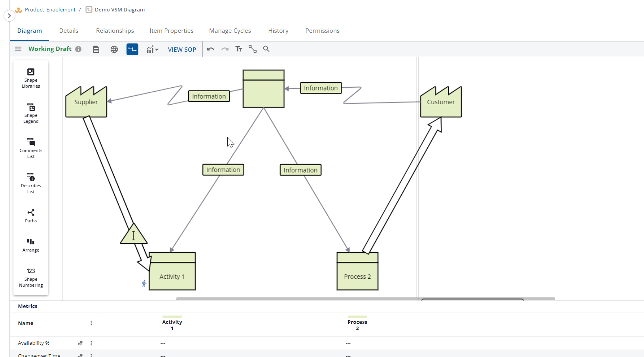This screenshot has width=644, height=357.
Task: Click the search magnifier icon
Action: [x=266, y=49]
